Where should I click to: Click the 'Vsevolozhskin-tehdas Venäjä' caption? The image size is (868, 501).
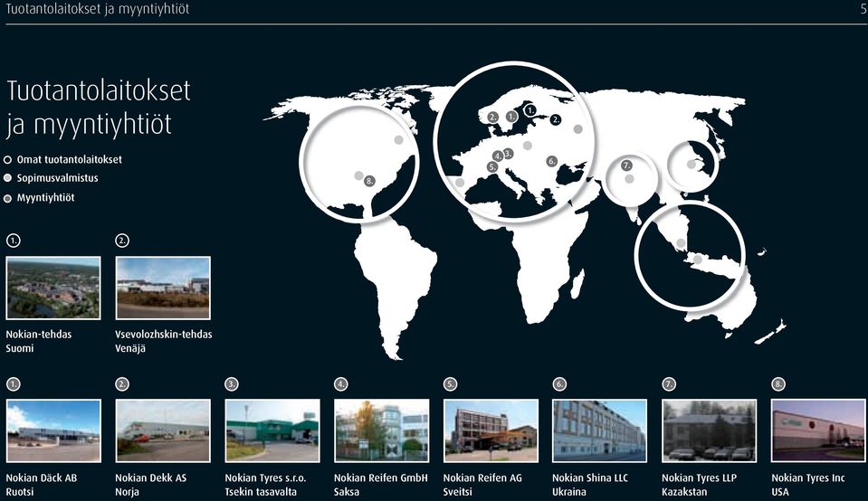tap(163, 341)
